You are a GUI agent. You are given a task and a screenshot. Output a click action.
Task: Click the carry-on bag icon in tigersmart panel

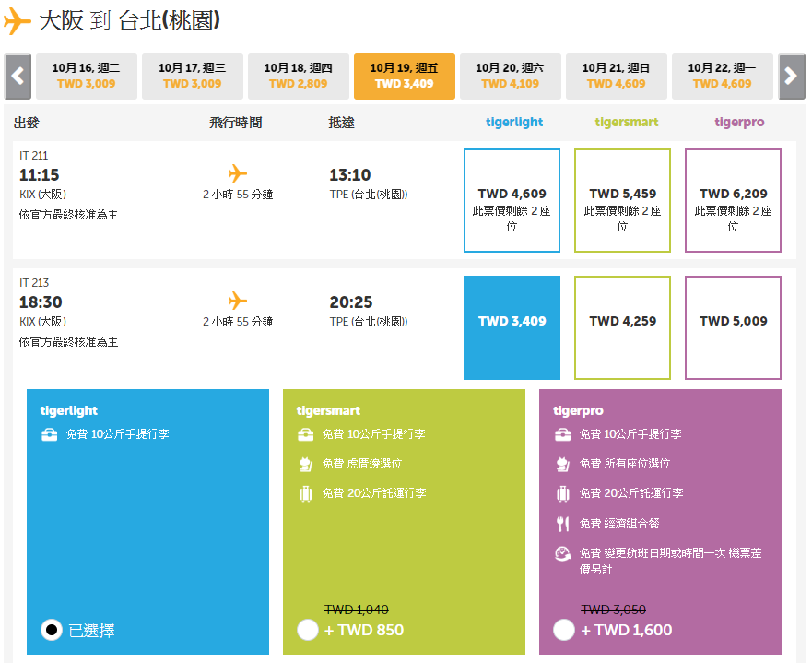click(305, 434)
